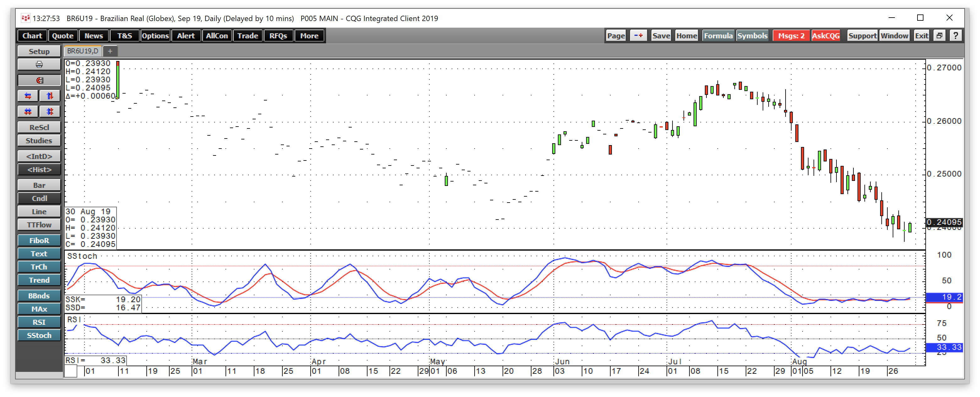Open the Symbols button
The height and width of the screenshot is (397, 980).
[x=752, y=36]
